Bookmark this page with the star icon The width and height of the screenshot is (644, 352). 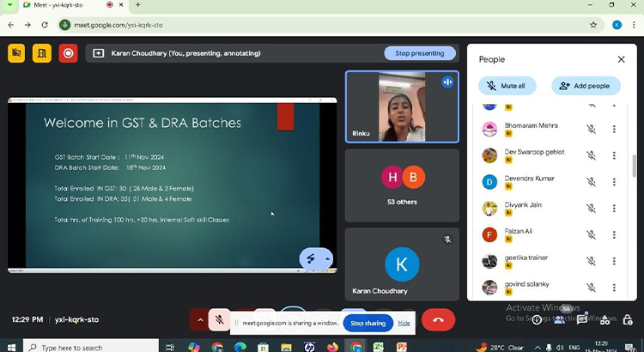tap(593, 25)
